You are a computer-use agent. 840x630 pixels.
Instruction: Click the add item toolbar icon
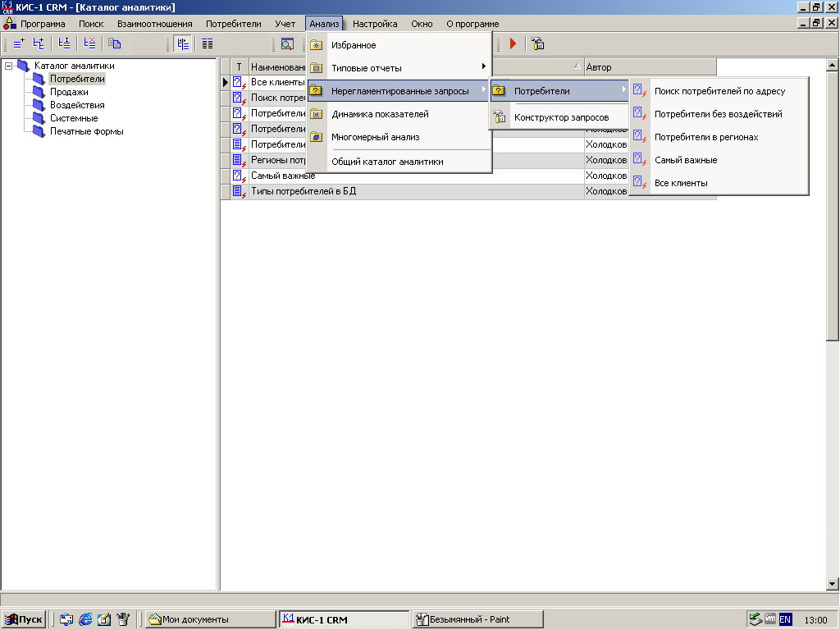(19, 43)
